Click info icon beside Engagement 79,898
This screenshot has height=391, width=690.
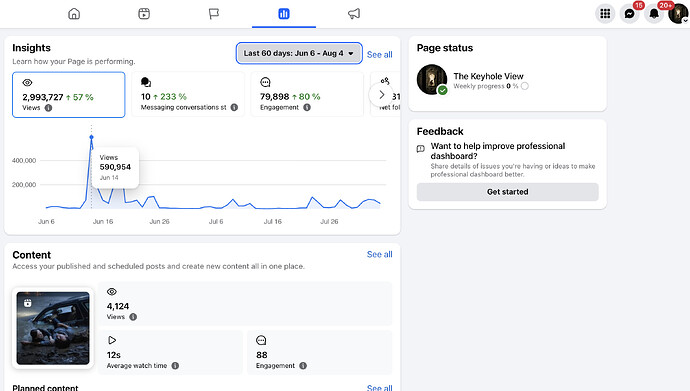(307, 107)
